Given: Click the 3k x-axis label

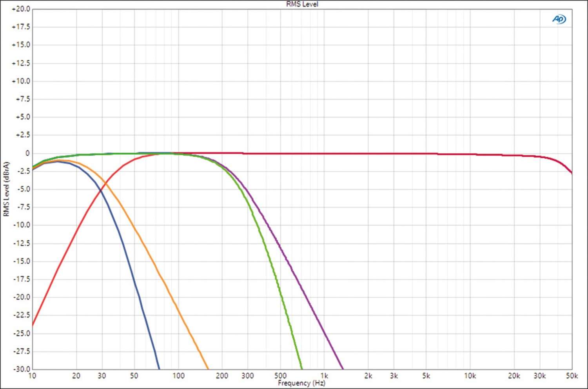Looking at the screenshot, I should pyautogui.click(x=394, y=376).
